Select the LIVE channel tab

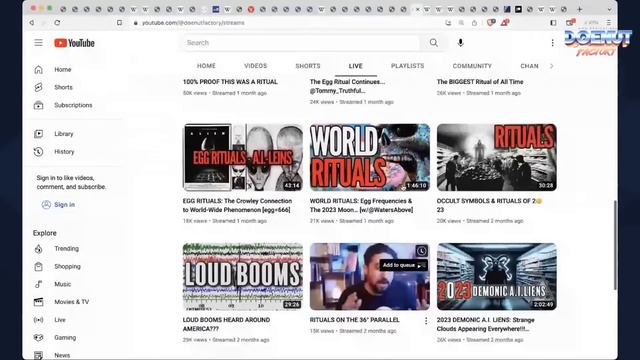click(x=356, y=66)
